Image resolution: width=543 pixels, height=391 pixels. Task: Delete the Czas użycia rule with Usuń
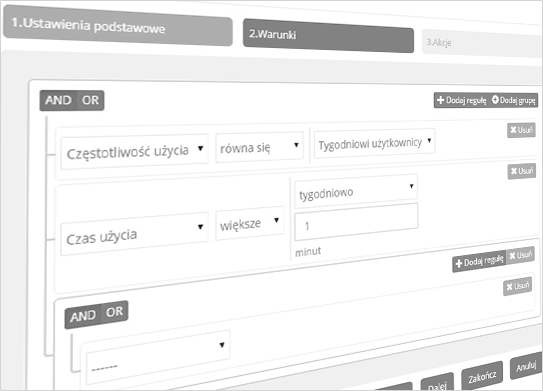click(522, 171)
